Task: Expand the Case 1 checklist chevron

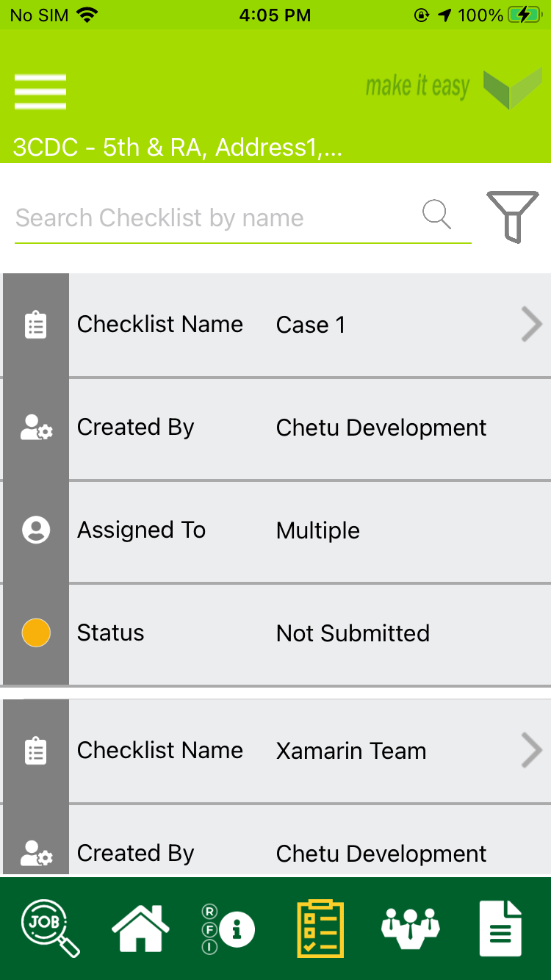Action: [x=531, y=325]
